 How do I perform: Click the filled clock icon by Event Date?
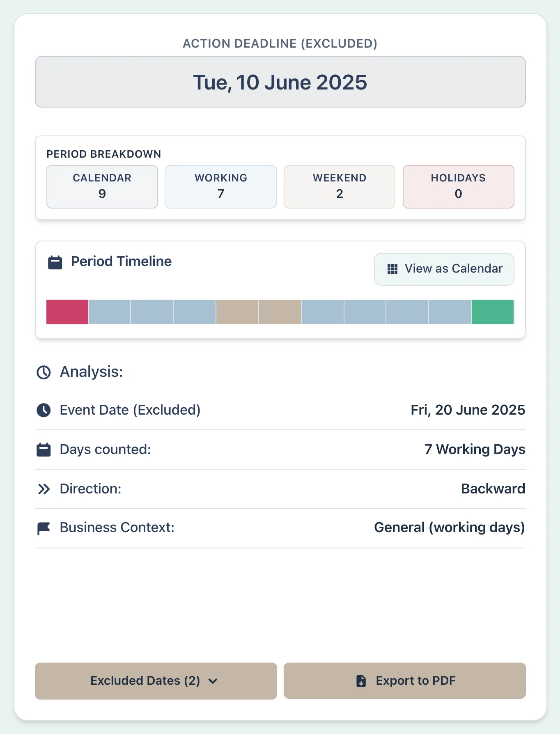point(44,410)
